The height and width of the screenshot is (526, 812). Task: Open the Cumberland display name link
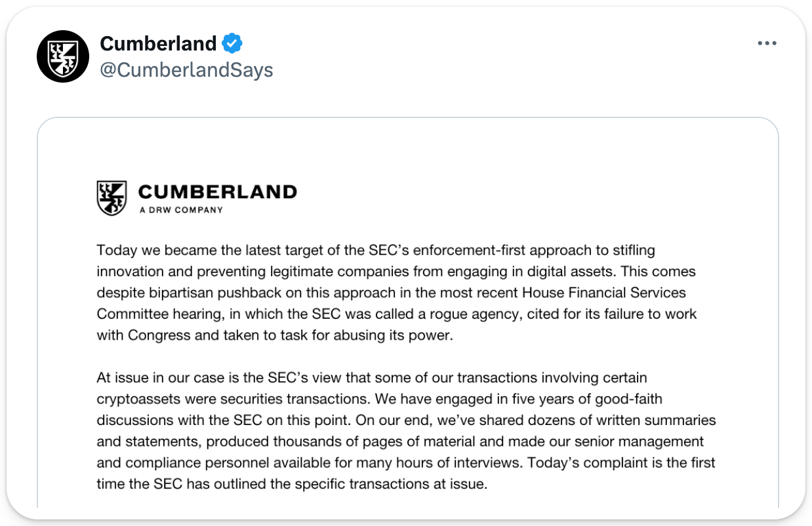tap(157, 44)
